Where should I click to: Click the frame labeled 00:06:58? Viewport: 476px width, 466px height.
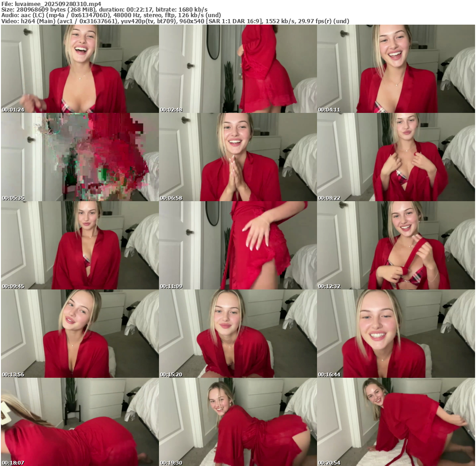pos(238,157)
